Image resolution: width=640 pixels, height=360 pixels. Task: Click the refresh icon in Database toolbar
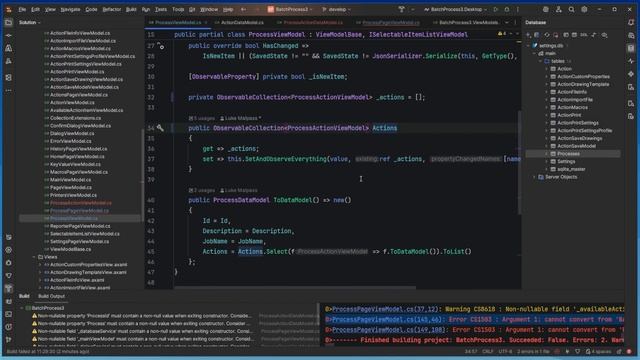click(547, 35)
